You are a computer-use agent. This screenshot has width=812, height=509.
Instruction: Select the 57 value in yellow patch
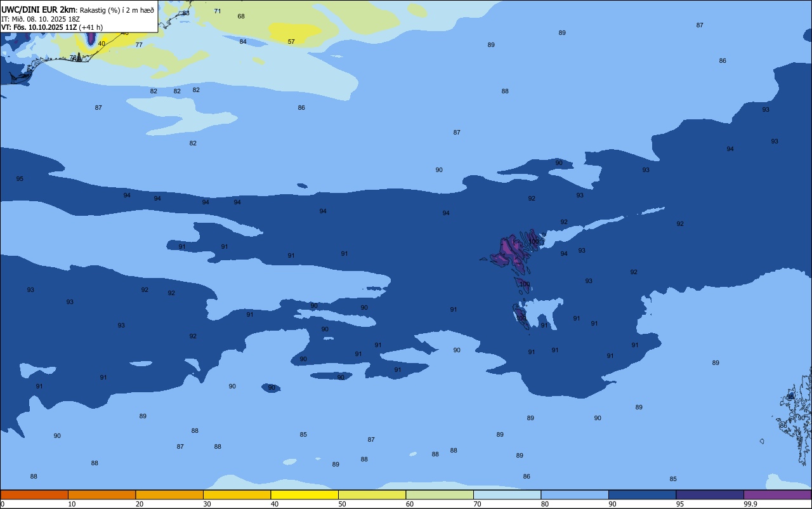291,42
